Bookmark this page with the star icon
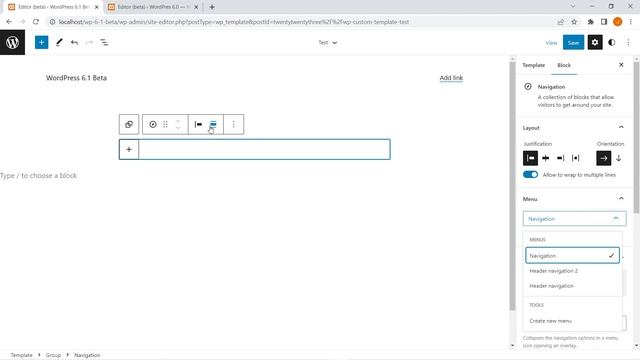 pos(574,22)
